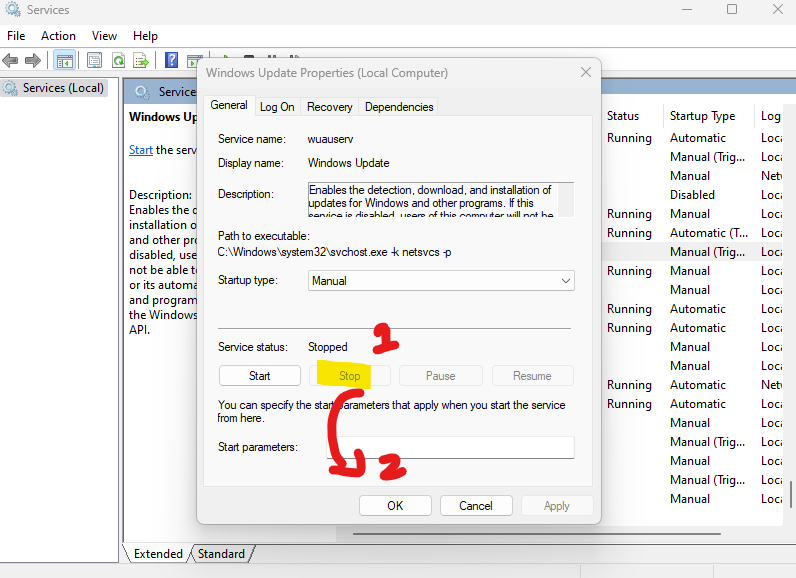Click the Resume service button

click(532, 376)
